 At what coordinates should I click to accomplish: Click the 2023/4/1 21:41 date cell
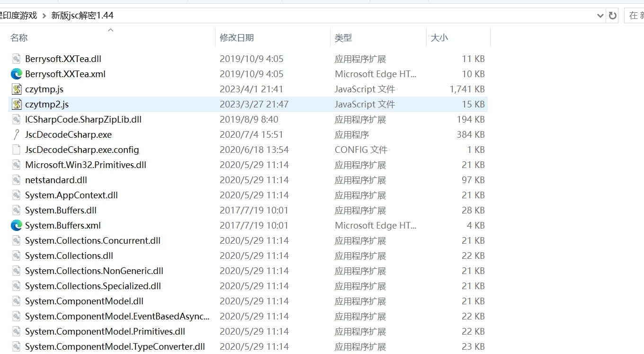click(251, 89)
